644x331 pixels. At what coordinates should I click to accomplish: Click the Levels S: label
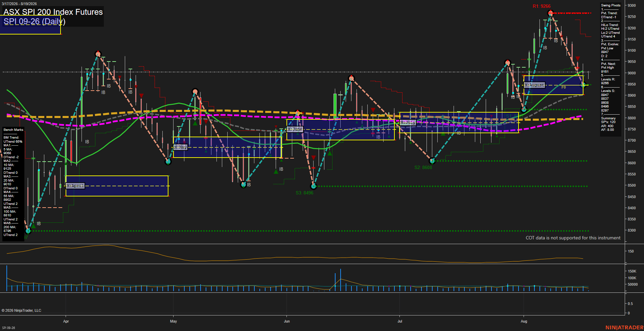pyautogui.click(x=608, y=91)
